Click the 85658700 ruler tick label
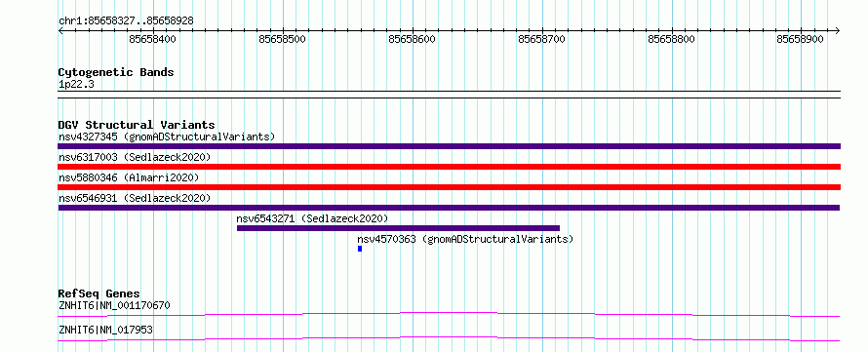Image resolution: width=868 pixels, height=352 pixels. (541, 39)
